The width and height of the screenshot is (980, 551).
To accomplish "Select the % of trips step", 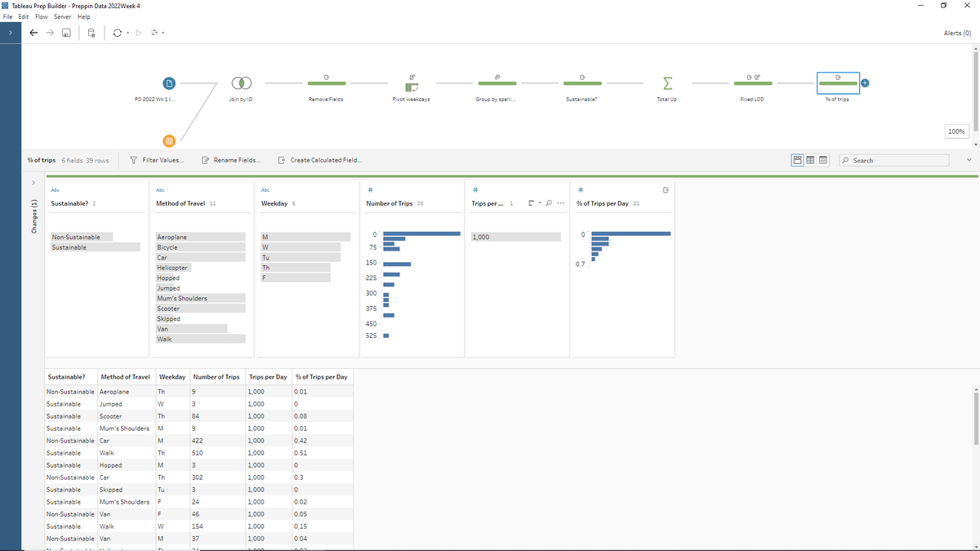I will pos(838,82).
